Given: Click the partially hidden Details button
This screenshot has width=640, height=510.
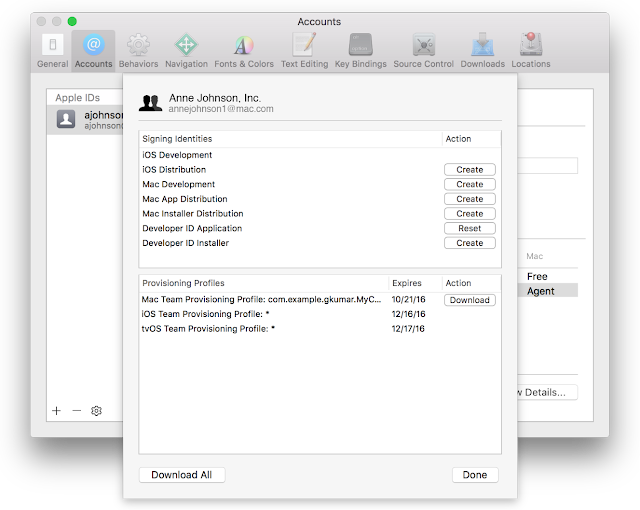Looking at the screenshot, I should pyautogui.click(x=547, y=392).
